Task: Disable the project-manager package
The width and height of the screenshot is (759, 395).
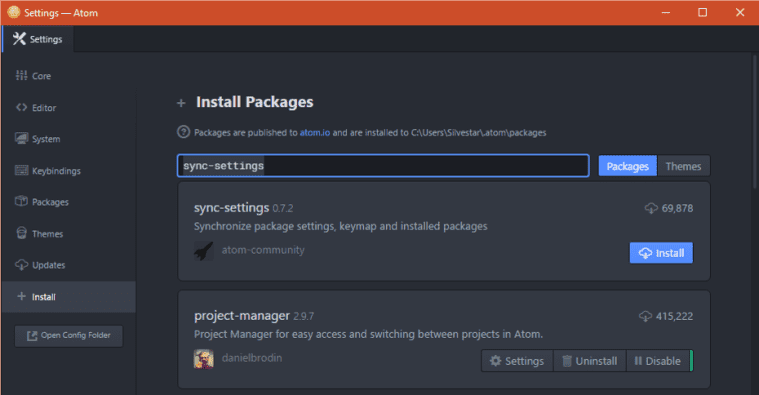Action: click(658, 361)
